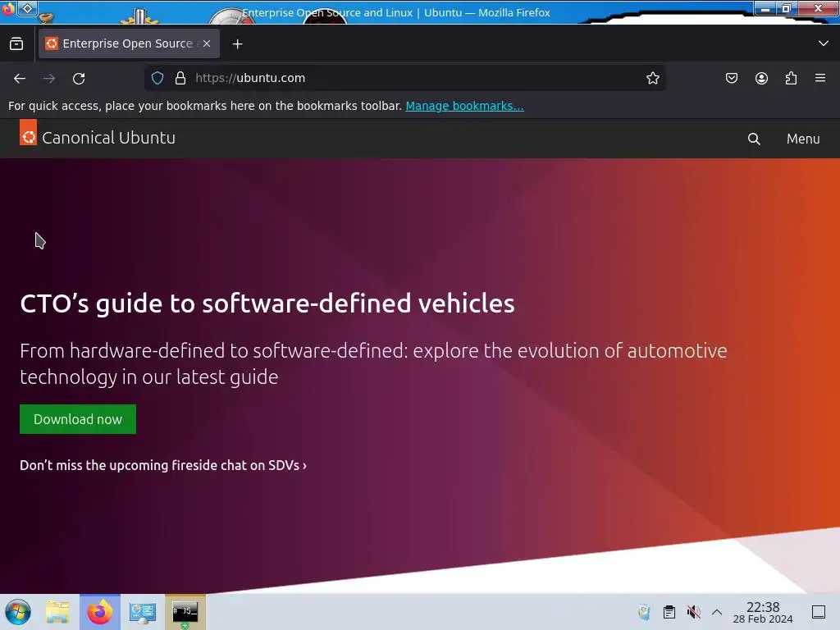Viewport: 840px width, 630px height.
Task: Open the terminal taskbar icon
Action: tap(185, 612)
